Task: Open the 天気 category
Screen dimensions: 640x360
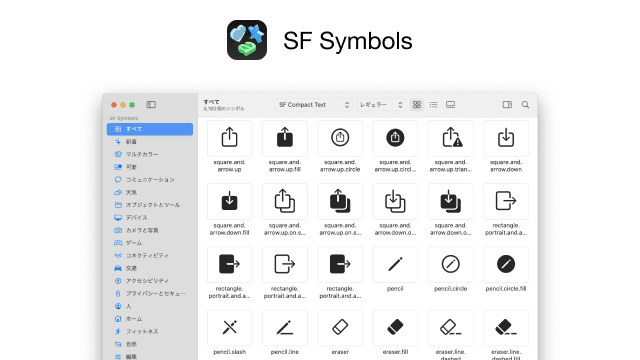Action: point(150,192)
